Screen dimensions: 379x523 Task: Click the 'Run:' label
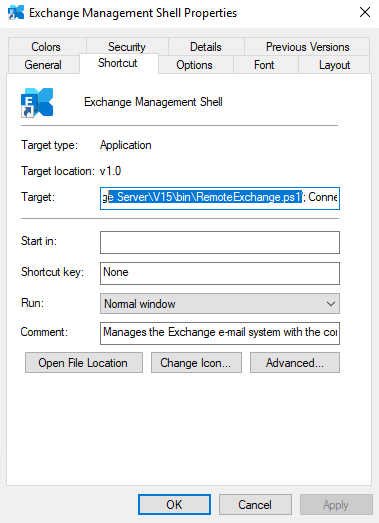(32, 303)
